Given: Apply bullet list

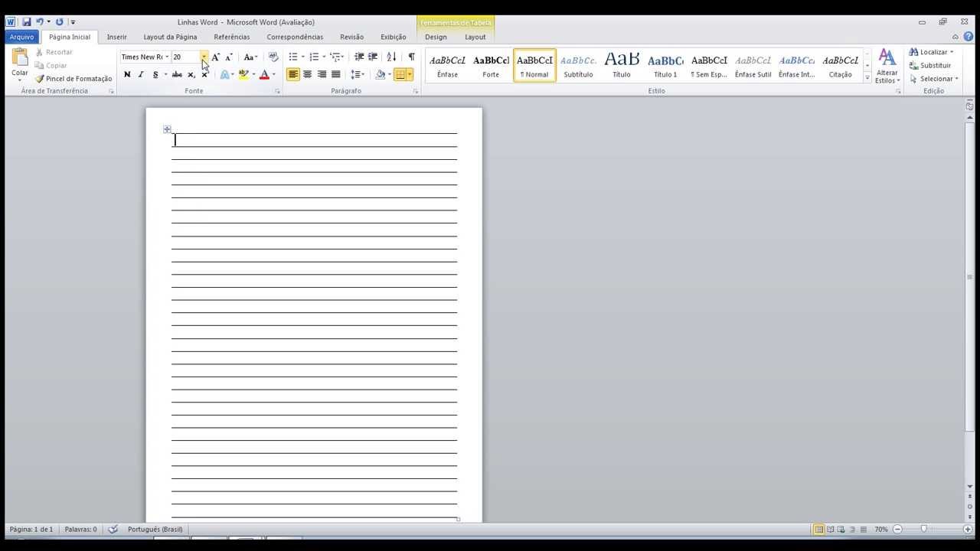Looking at the screenshot, I should coord(293,57).
